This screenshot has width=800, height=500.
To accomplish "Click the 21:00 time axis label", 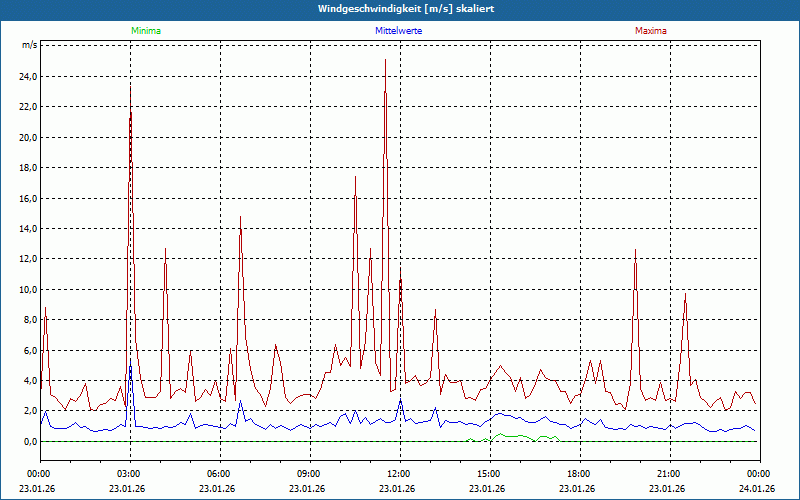I will tap(669, 473).
